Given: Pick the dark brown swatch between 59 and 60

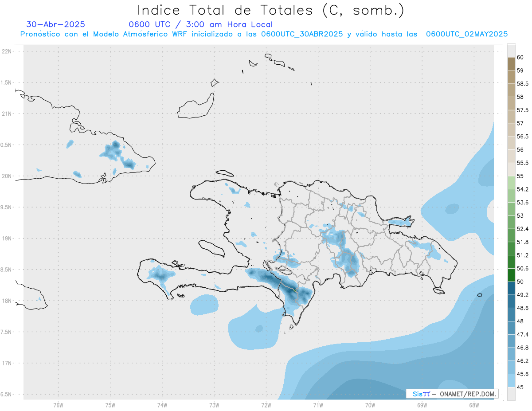Looking at the screenshot, I should [x=511, y=64].
